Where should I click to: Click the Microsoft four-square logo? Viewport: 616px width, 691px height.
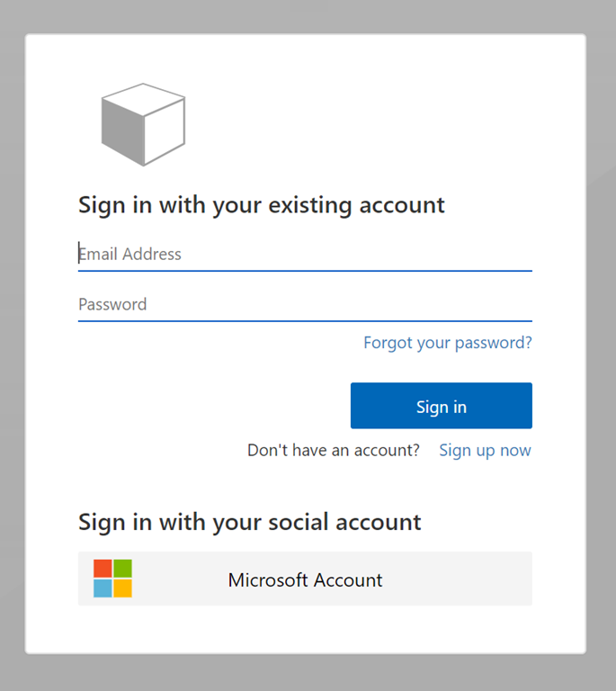(112, 579)
